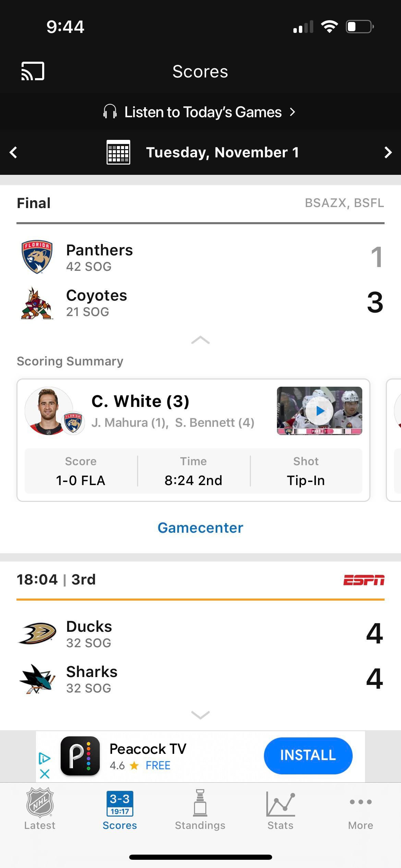Switch to the Standings tab
401x868 pixels.
click(x=200, y=809)
